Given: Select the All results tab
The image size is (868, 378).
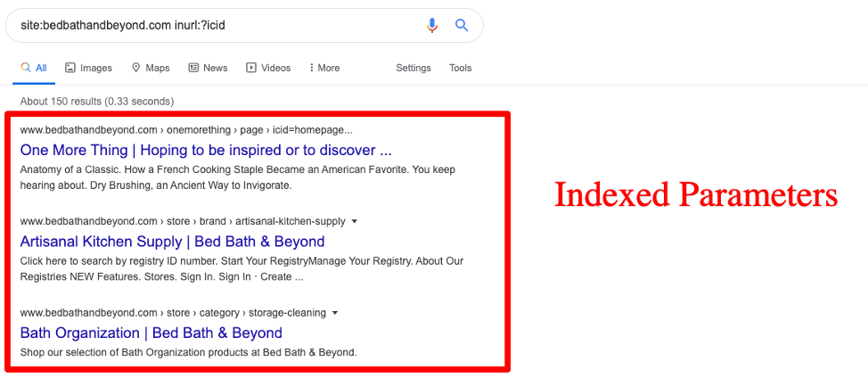Looking at the screenshot, I should (x=34, y=68).
